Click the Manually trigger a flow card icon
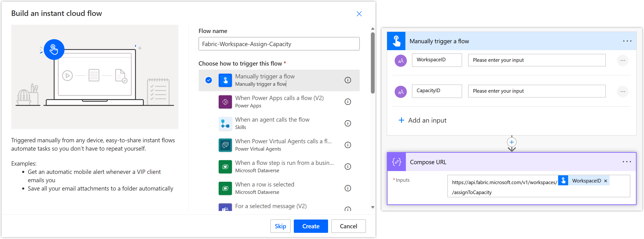Screen dimensions: 644x239 (396, 41)
